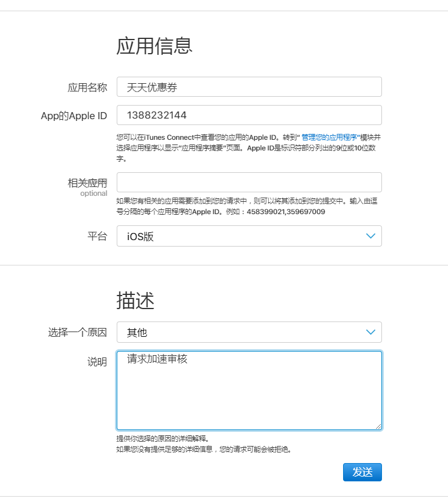The width and height of the screenshot is (448, 502).
Task: Click inside the 说明 textarea with 请求加速审核
Action: (x=249, y=391)
